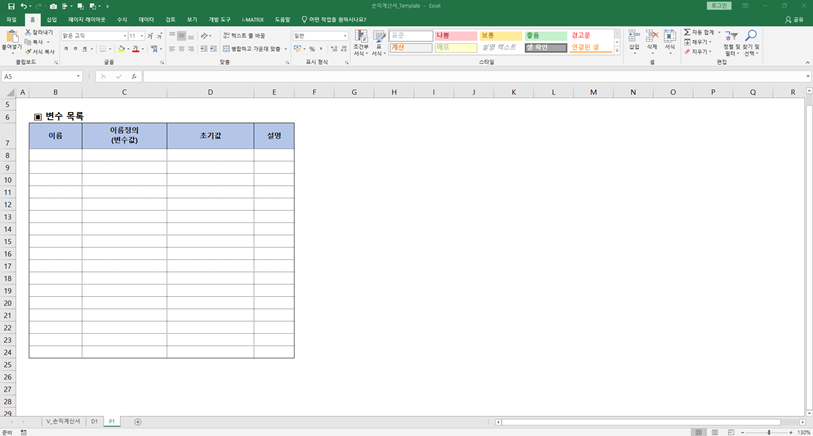Image resolution: width=813 pixels, height=436 pixels.
Task: Open the number format dropdown (일반)
Action: [x=345, y=35]
